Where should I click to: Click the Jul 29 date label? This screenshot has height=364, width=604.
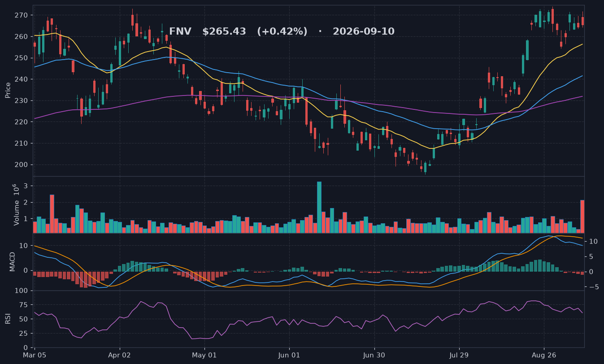coord(459,355)
